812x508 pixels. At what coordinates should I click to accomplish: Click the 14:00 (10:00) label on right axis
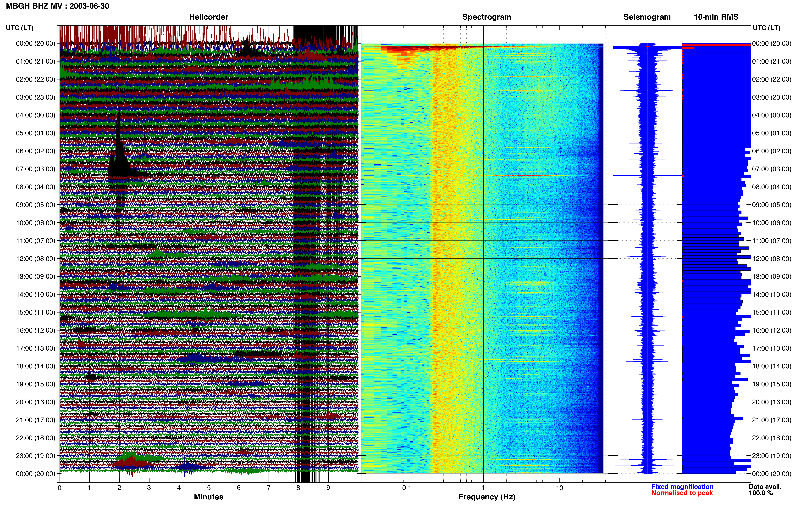tap(772, 294)
